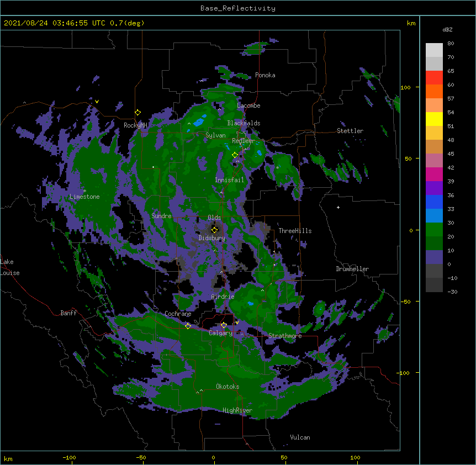Pick the blue 36 dBZ legend swatch
Viewport: 476px width, 465px height.
[434, 202]
